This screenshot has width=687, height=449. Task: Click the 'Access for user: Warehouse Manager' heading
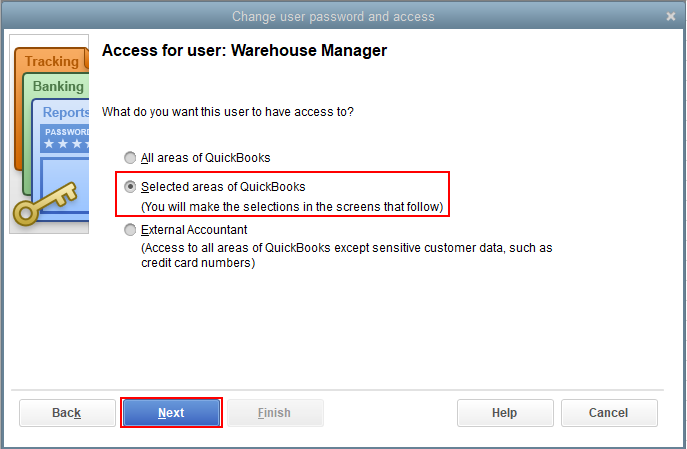[x=244, y=50]
